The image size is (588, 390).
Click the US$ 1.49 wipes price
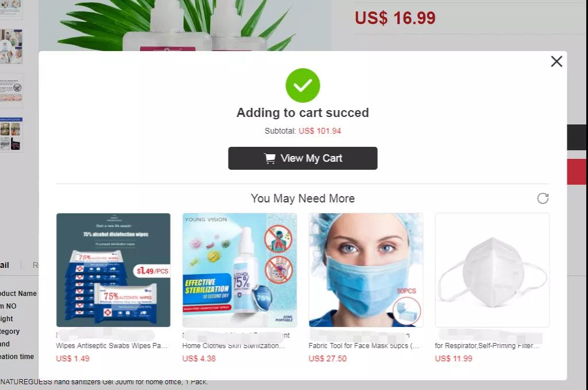pos(73,358)
